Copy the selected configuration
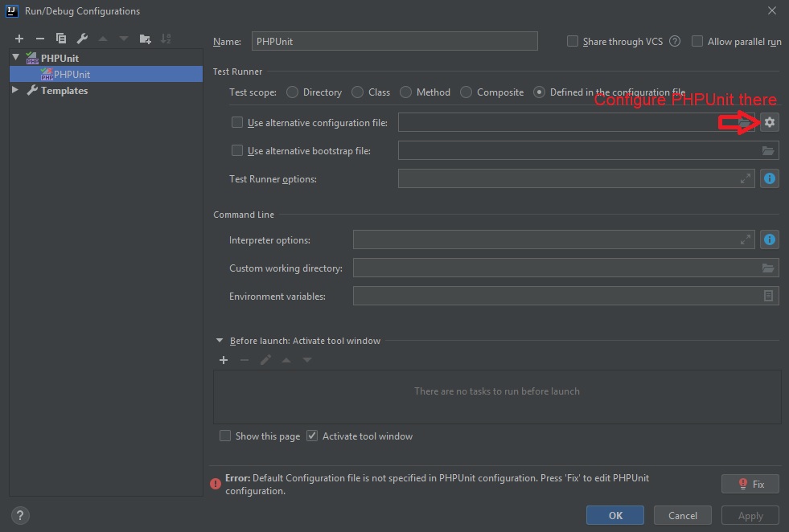 [61, 39]
